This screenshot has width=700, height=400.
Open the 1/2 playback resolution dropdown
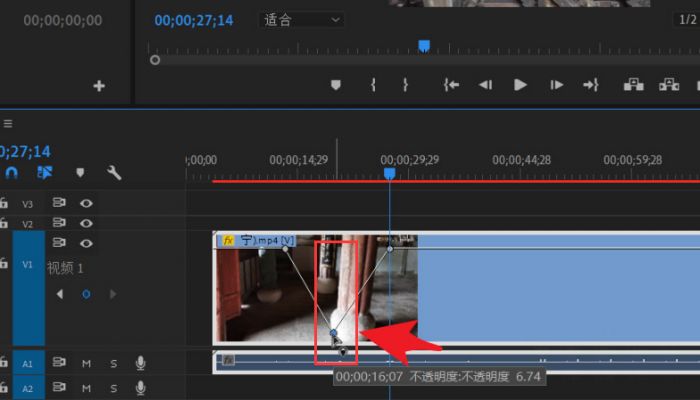point(687,19)
